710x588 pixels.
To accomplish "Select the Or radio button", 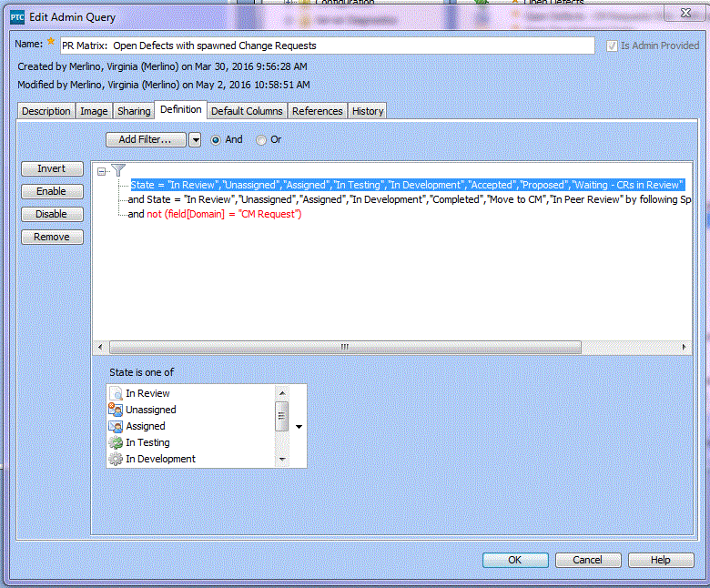I will click(261, 140).
